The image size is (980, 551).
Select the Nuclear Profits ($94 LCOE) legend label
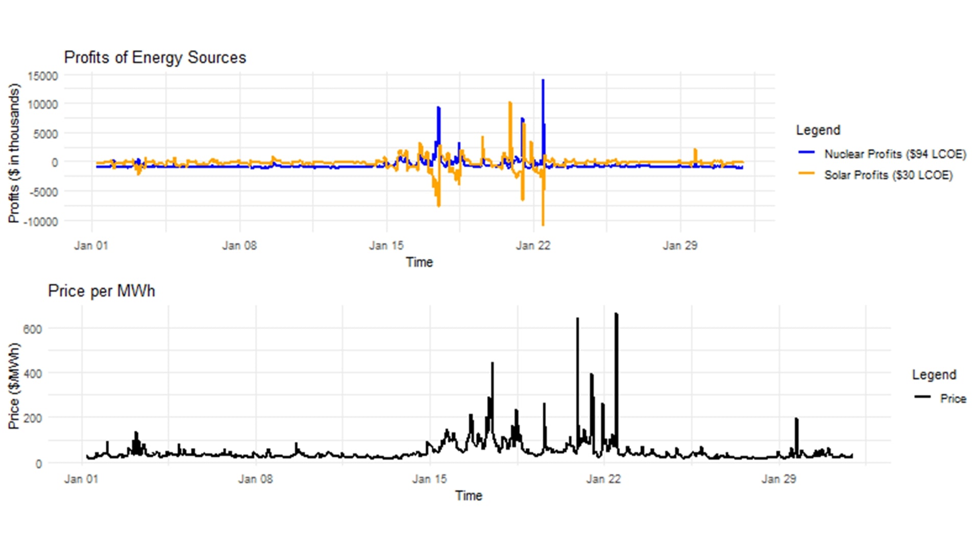(895, 154)
